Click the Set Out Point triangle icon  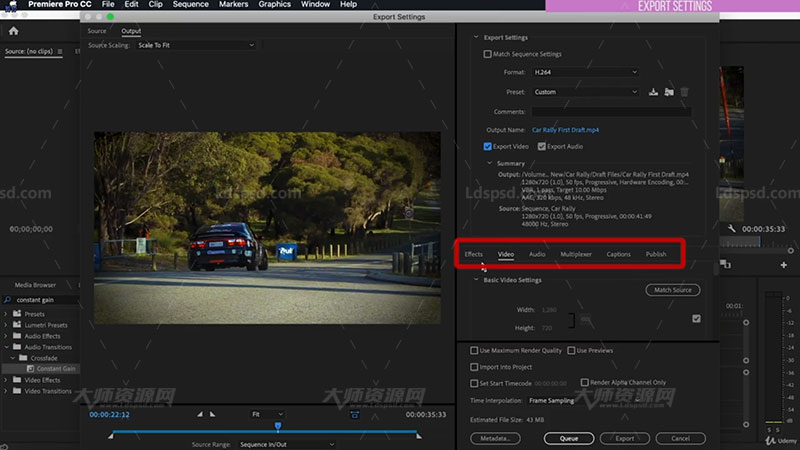coord(212,414)
